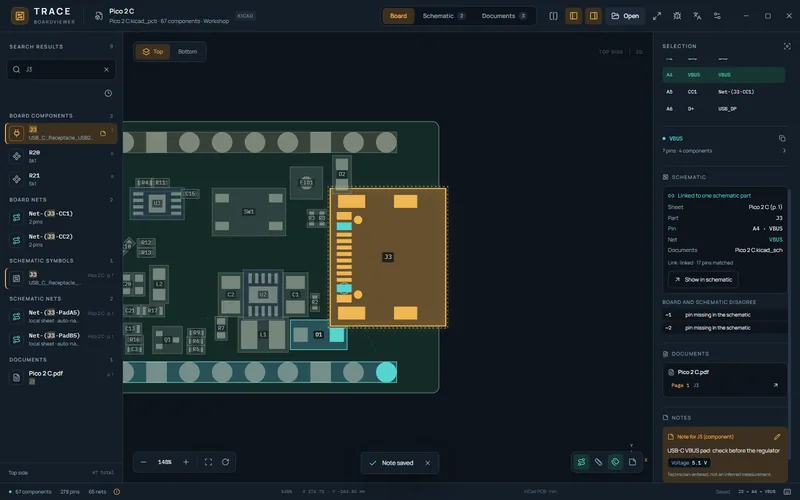The width and height of the screenshot is (800, 500).
Task: Click the Voltage 5.1 V value chip
Action: (x=689, y=463)
